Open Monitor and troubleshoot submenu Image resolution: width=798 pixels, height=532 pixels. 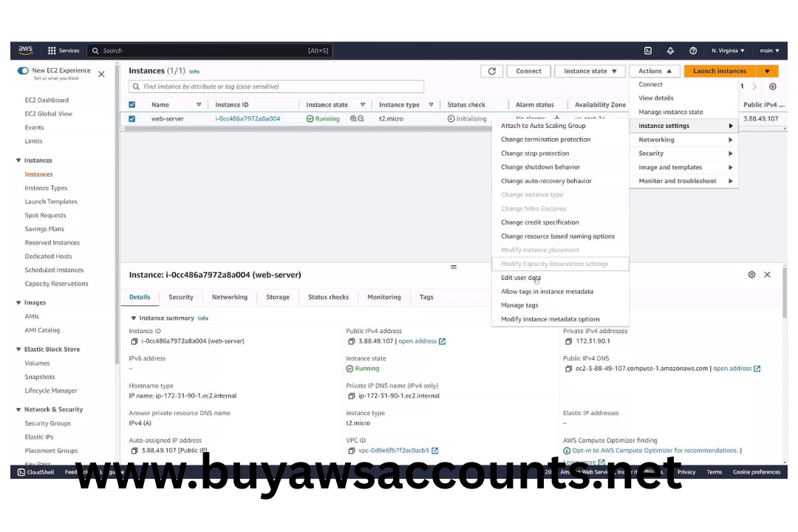683,181
